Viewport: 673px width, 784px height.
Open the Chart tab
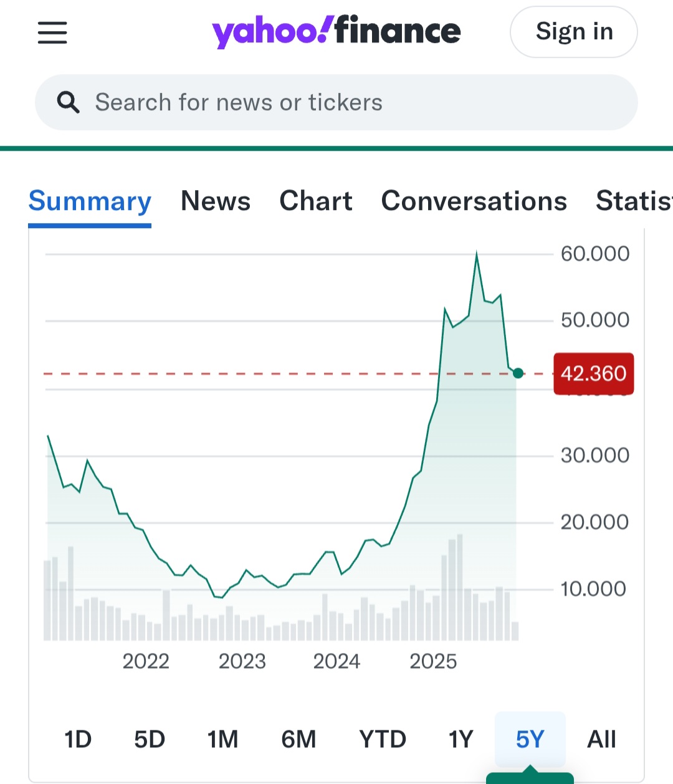tap(316, 201)
